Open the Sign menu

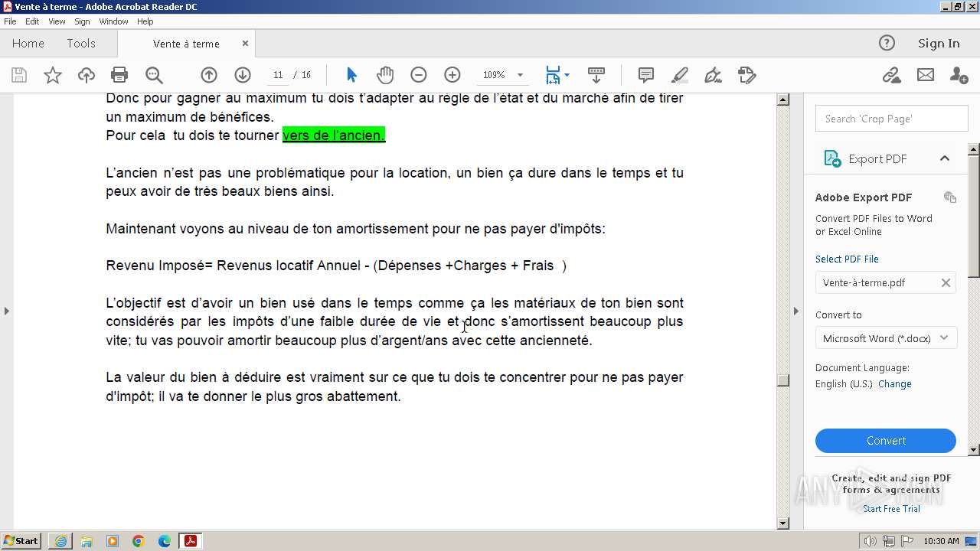click(x=82, y=21)
